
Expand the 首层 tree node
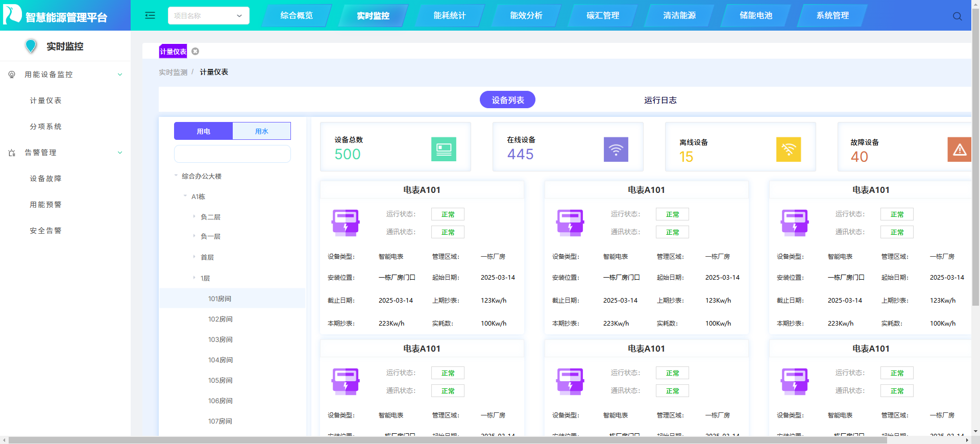point(194,257)
